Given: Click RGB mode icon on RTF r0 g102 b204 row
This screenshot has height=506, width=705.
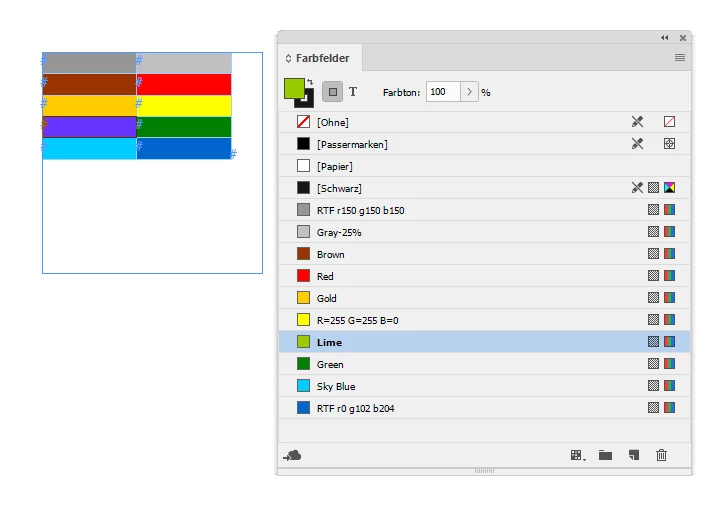Looking at the screenshot, I should (669, 407).
